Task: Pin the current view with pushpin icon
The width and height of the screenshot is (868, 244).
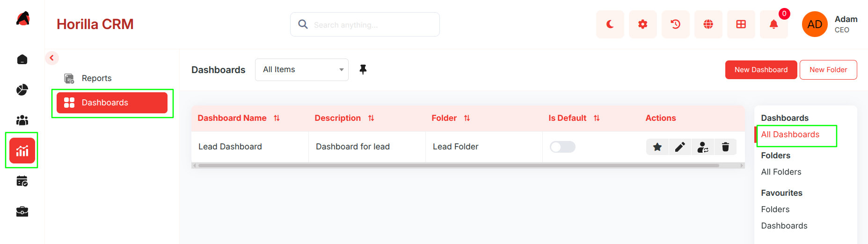Action: [363, 70]
